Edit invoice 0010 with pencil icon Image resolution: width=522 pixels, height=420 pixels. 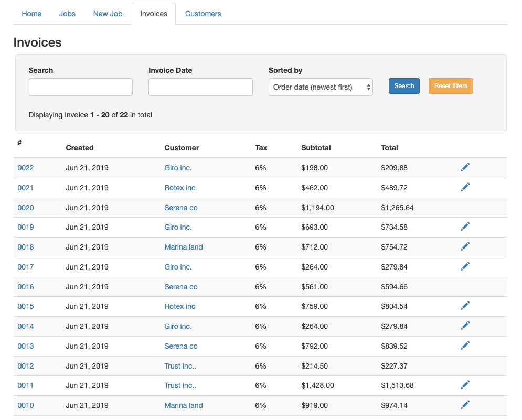tap(465, 405)
